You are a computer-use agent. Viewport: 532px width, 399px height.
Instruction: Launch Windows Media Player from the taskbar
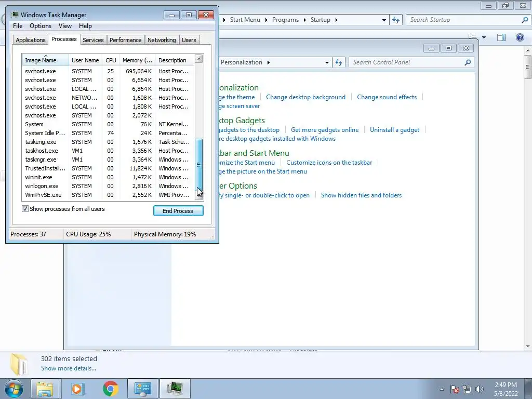pyautogui.click(x=77, y=389)
